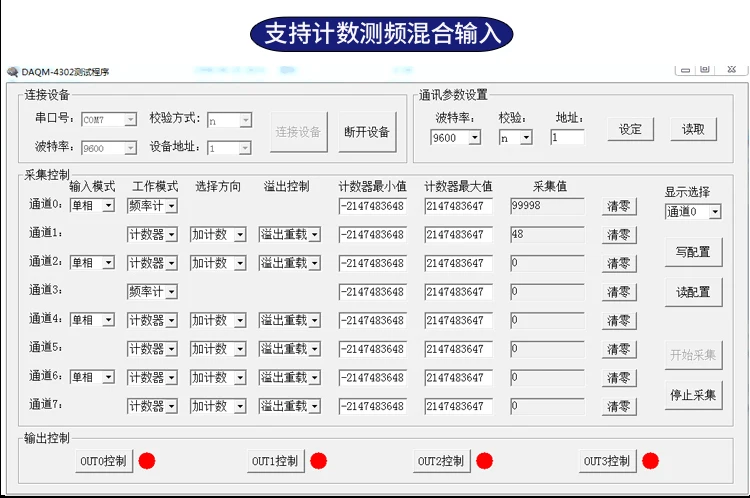Click the red OUT3 status indicator
Image resolution: width=750 pixels, height=498 pixels.
point(651,461)
